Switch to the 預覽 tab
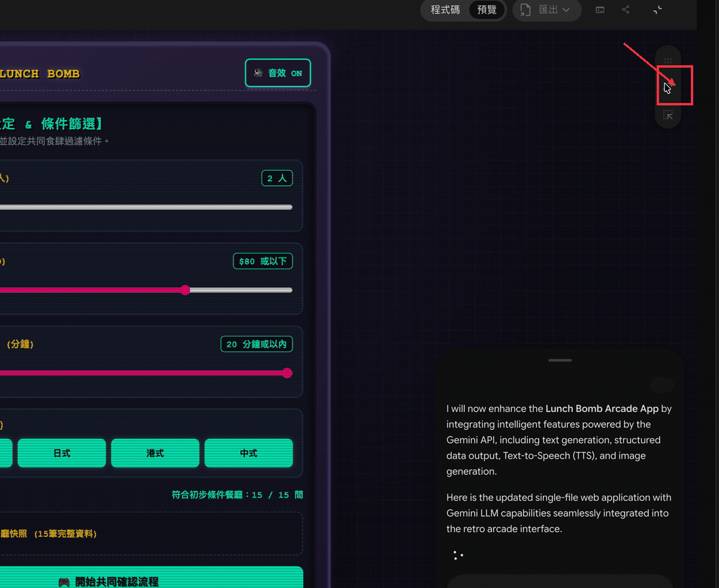Viewport: 719px width, 588px height. coord(487,10)
